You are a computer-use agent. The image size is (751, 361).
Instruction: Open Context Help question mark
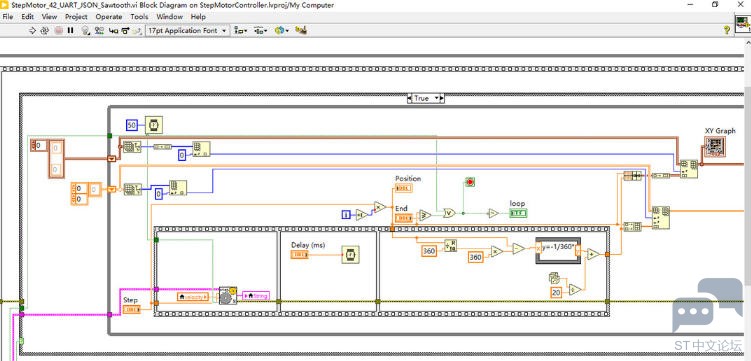[x=727, y=30]
